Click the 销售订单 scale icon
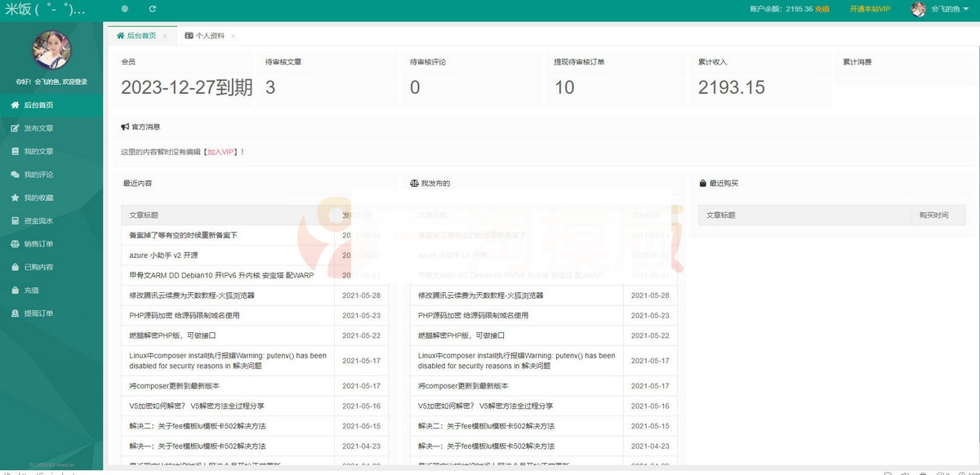Viewport: 980px width, 475px height. pyautogui.click(x=15, y=243)
